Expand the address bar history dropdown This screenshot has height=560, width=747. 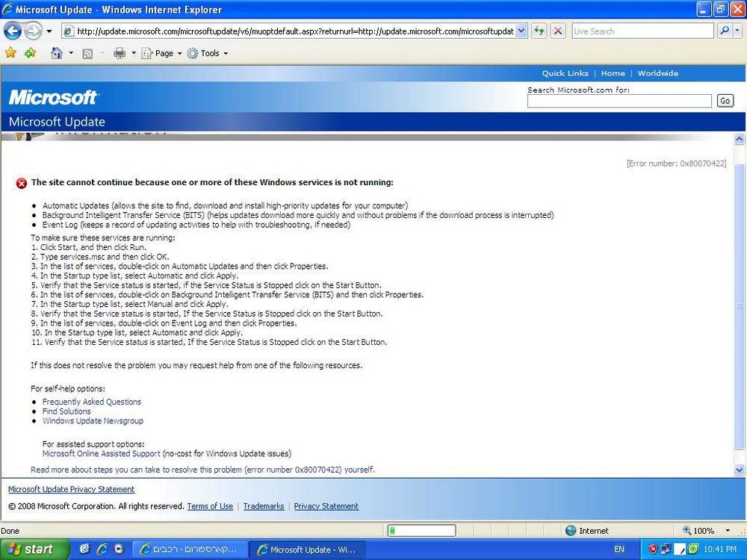tap(521, 31)
